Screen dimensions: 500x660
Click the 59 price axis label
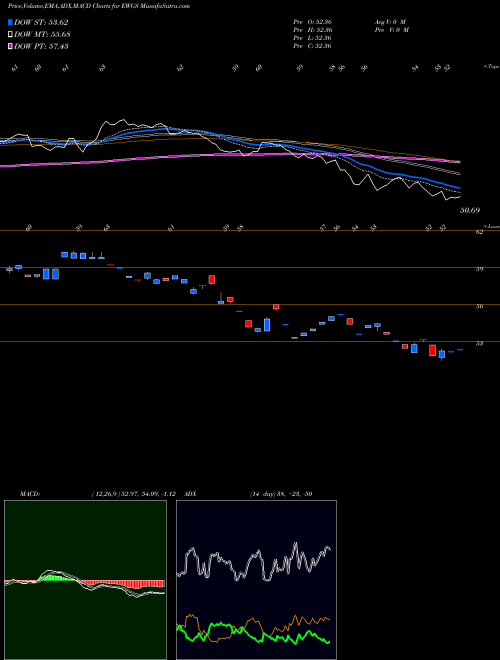tap(479, 269)
